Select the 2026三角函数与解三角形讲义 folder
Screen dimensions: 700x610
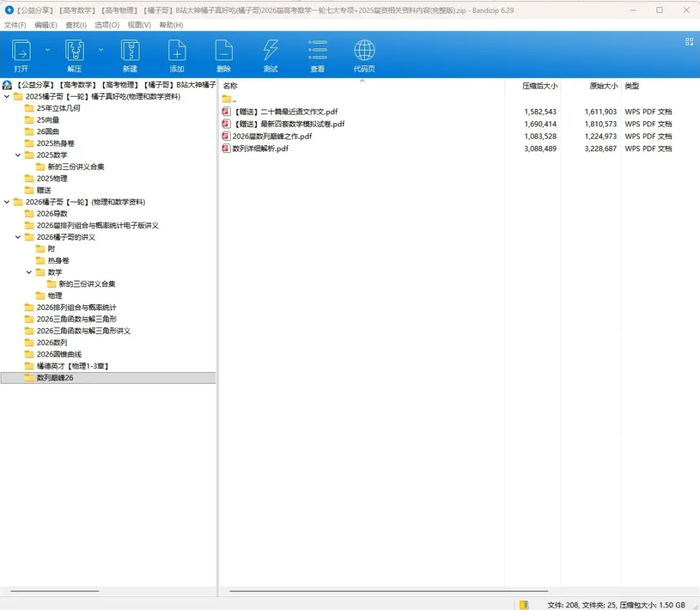coord(78,331)
